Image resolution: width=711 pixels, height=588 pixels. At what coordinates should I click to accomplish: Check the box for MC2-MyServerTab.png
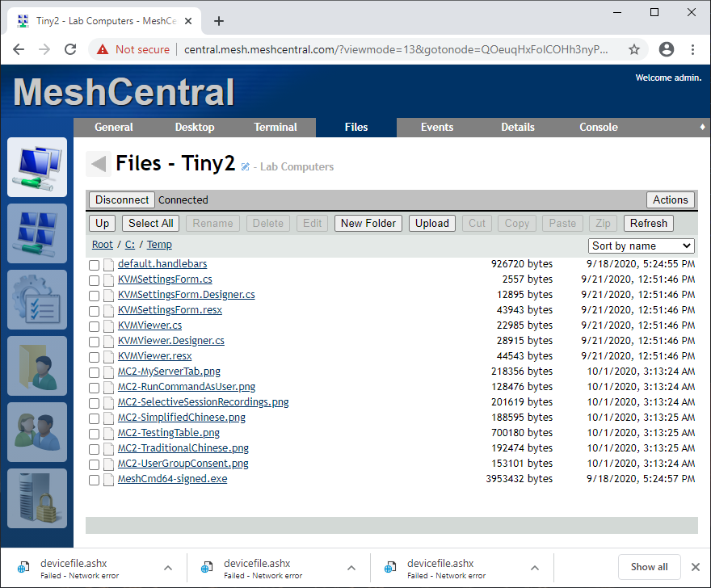click(94, 372)
